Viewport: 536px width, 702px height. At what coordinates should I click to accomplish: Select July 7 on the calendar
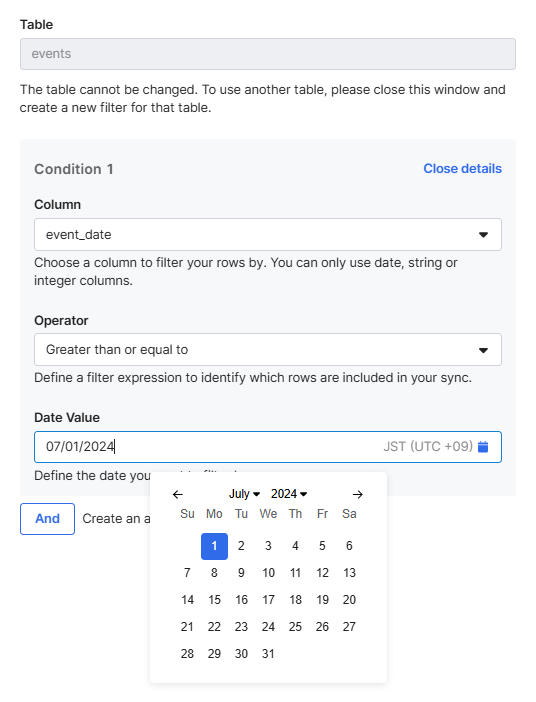[x=187, y=573]
